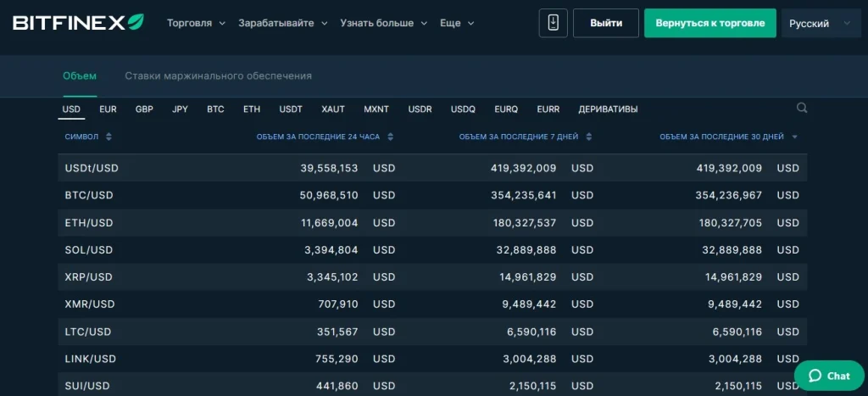Click 24h volume value 755,290
Image resolution: width=868 pixels, height=396 pixels.
(337, 359)
